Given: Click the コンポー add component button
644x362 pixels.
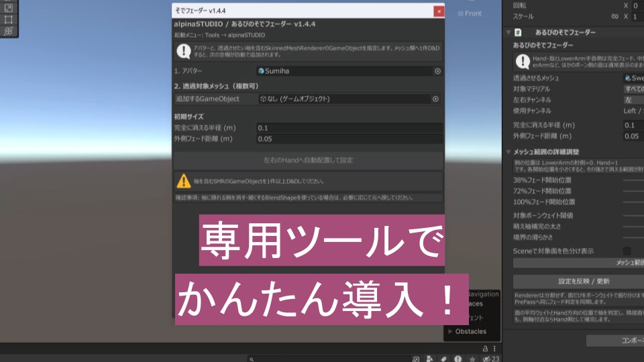Looking at the screenshot, I should (615, 341).
